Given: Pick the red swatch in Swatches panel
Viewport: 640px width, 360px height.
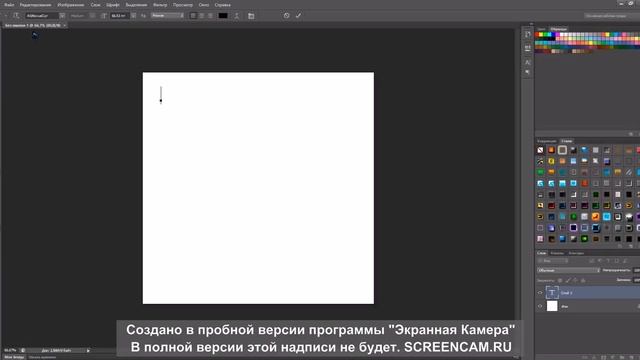Looking at the screenshot, I should point(538,35).
